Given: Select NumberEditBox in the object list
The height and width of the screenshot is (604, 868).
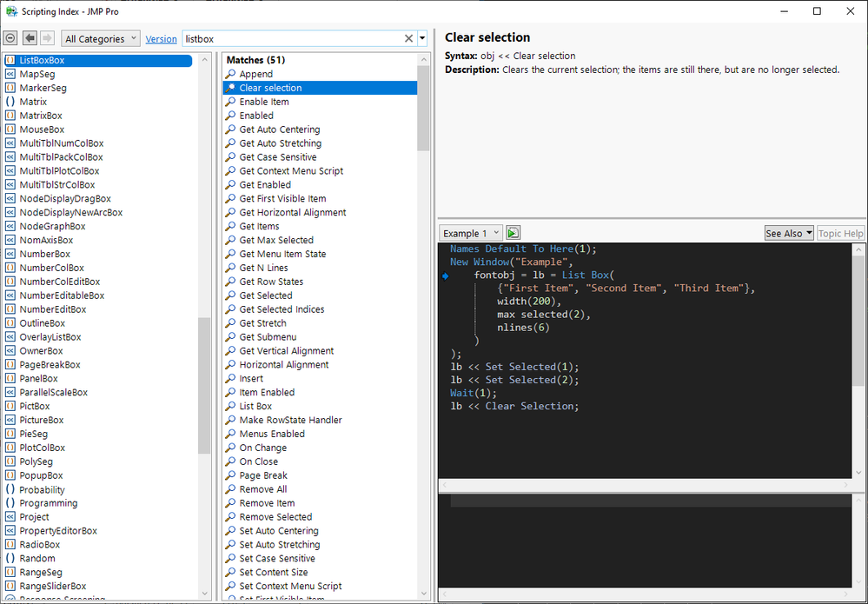Looking at the screenshot, I should click(x=53, y=309).
